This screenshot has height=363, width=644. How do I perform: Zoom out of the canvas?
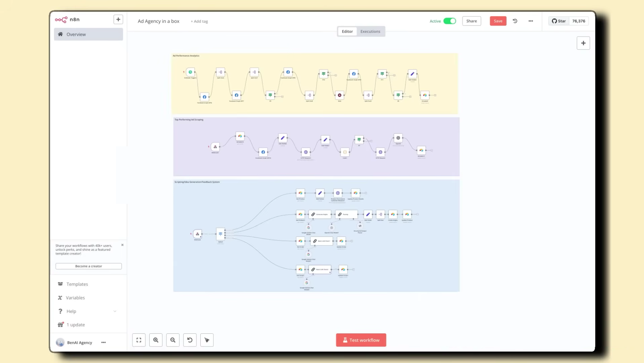tap(173, 340)
